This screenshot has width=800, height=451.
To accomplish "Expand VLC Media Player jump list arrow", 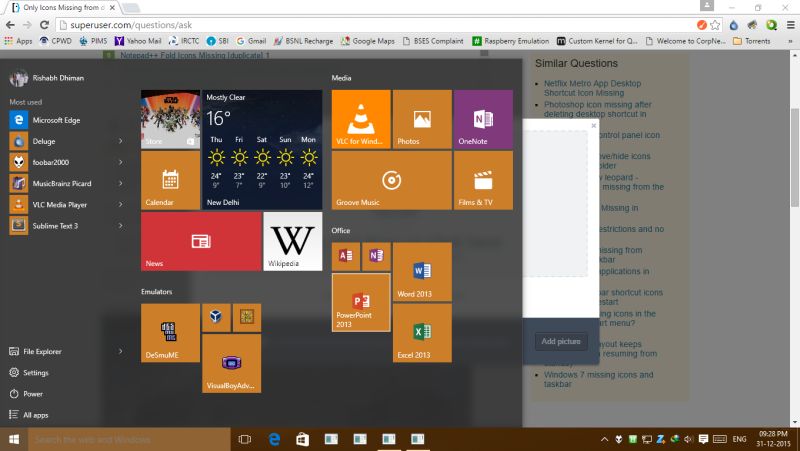I will point(121,205).
